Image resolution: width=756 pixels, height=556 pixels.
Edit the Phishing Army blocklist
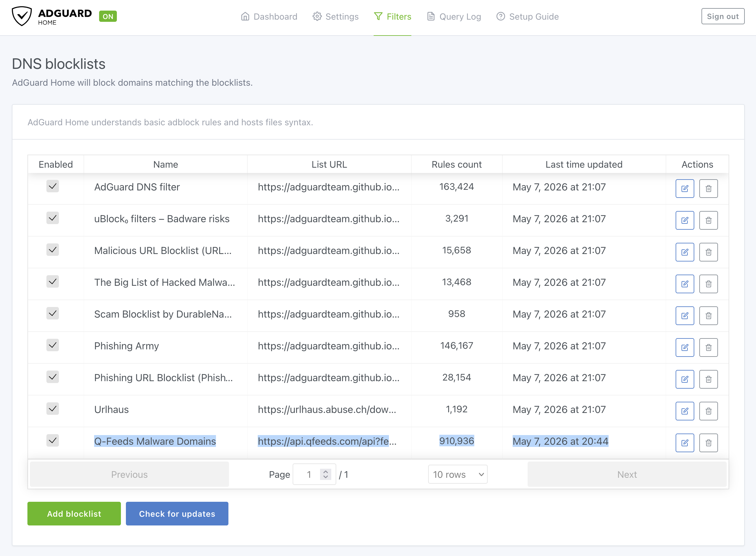pyautogui.click(x=685, y=347)
